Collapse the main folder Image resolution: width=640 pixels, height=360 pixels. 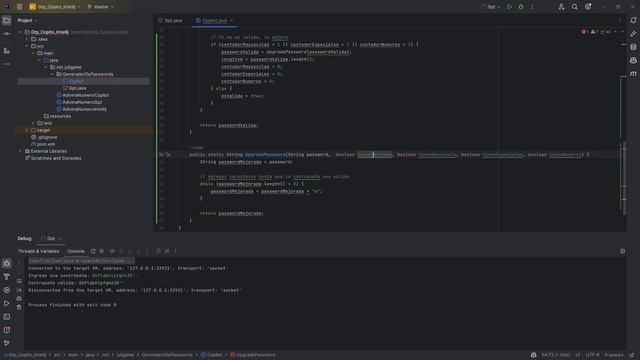[x=33, y=53]
